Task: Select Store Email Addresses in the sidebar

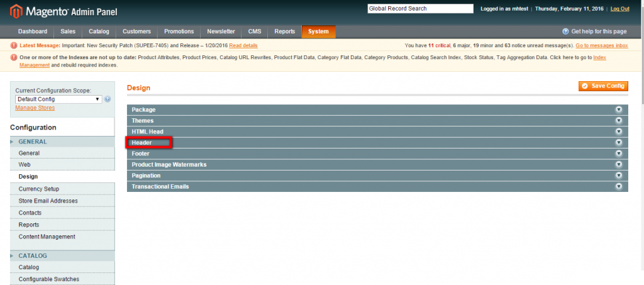Action: tap(62, 201)
